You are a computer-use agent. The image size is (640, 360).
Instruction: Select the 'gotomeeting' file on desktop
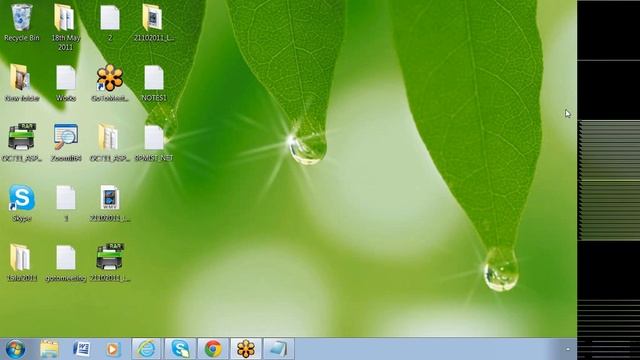point(66,262)
